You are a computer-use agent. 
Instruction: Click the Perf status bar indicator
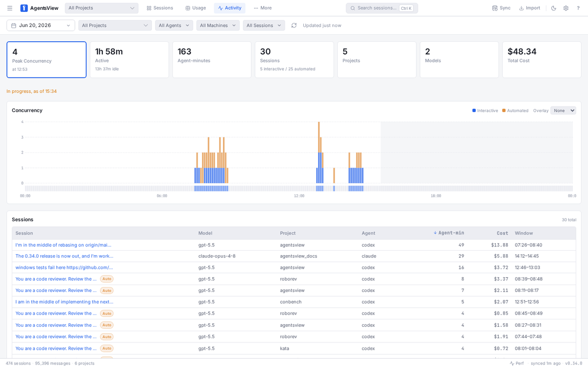(x=516, y=364)
